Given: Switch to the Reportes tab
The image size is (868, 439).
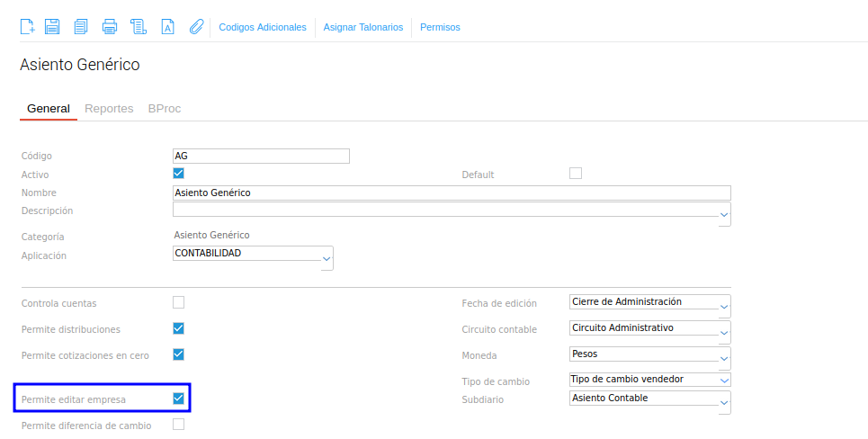Looking at the screenshot, I should pos(109,109).
